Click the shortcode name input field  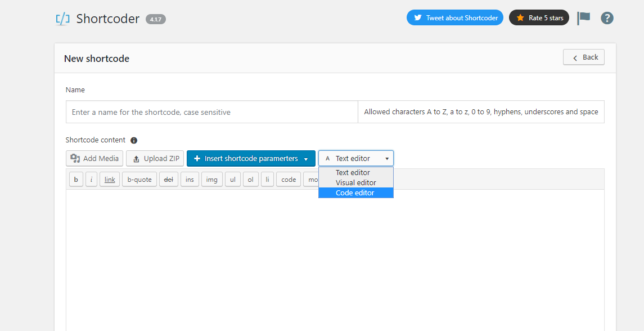(211, 112)
